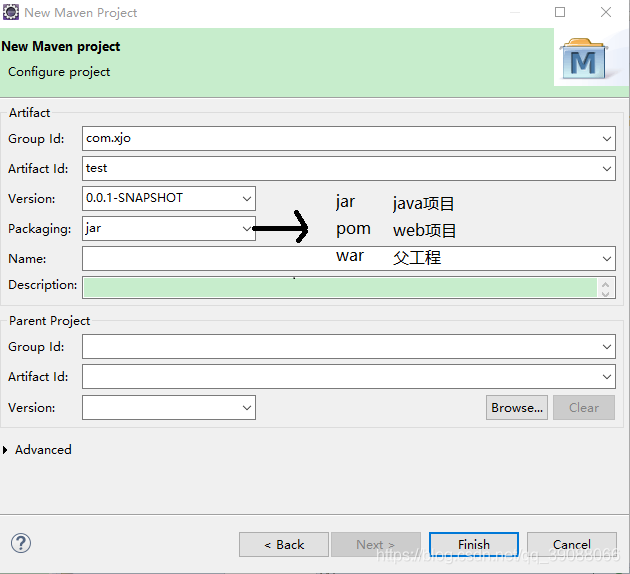Click the disabled Next button
The image size is (630, 574).
[376, 545]
